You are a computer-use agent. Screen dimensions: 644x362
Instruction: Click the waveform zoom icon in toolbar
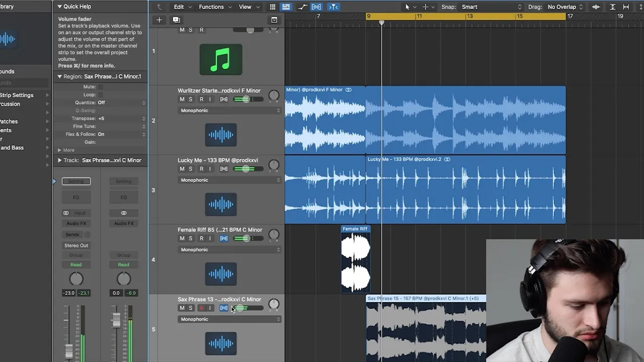pyautogui.click(x=596, y=7)
